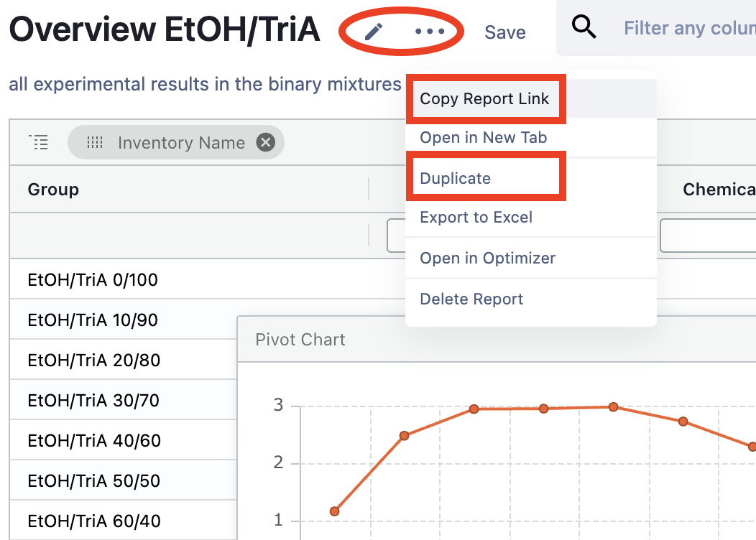The width and height of the screenshot is (756, 540).
Task: Click the Inventory Name chip drag handle icon
Action: click(x=95, y=143)
